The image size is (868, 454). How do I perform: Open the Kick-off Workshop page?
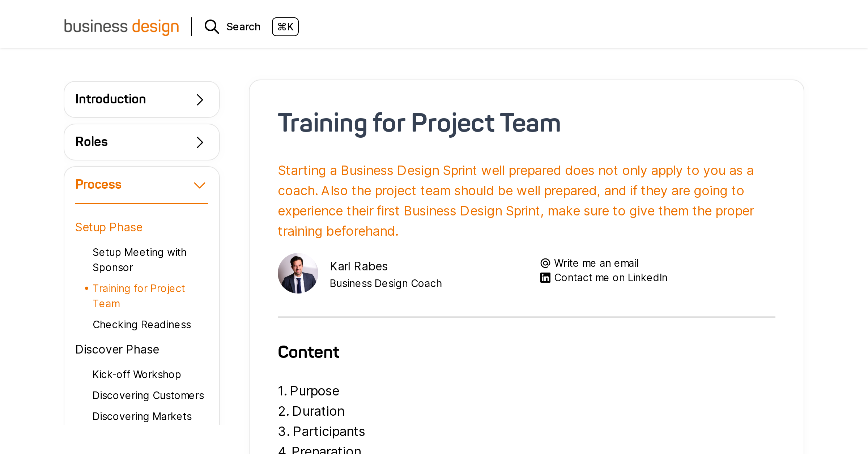[x=137, y=374]
